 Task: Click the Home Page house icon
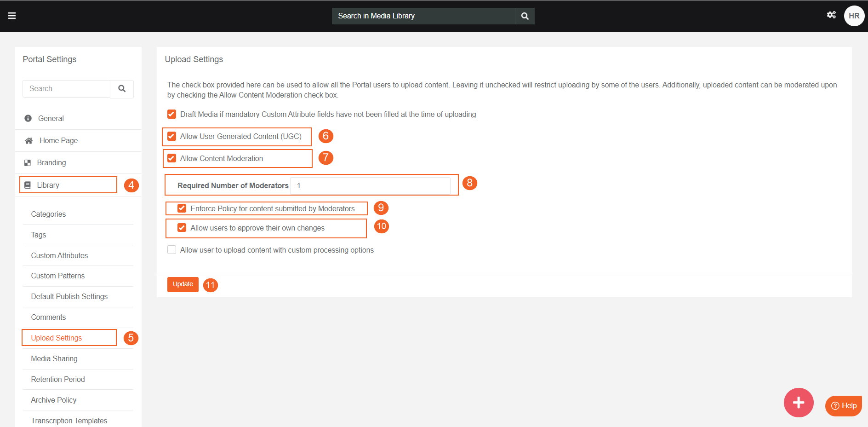29,140
